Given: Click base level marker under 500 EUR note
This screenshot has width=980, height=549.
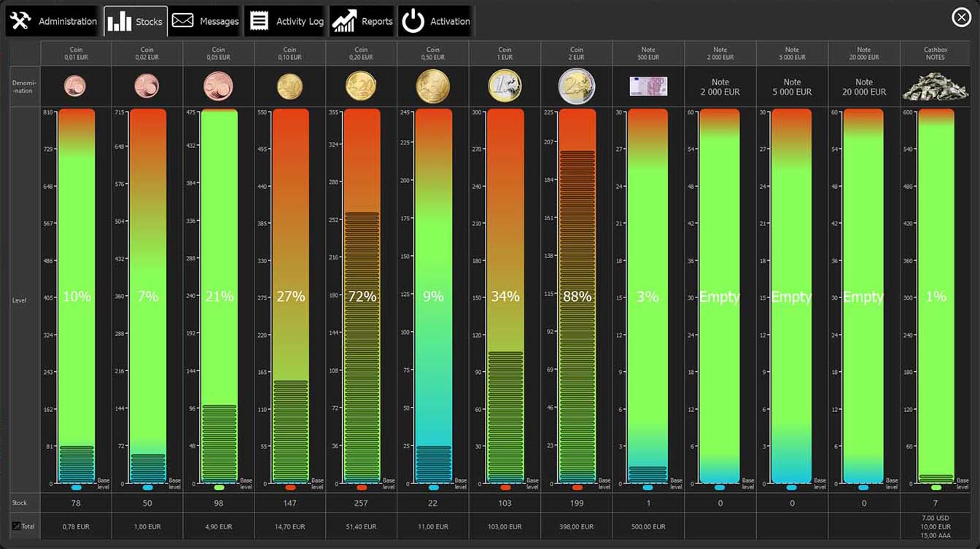Looking at the screenshot, I should pyautogui.click(x=647, y=487).
